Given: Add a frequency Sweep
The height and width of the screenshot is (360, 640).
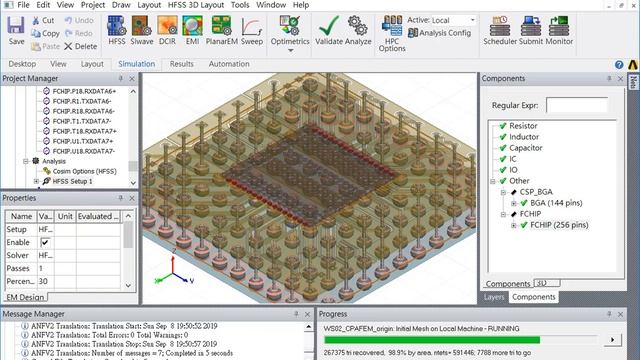Looking at the screenshot, I should click(251, 27).
